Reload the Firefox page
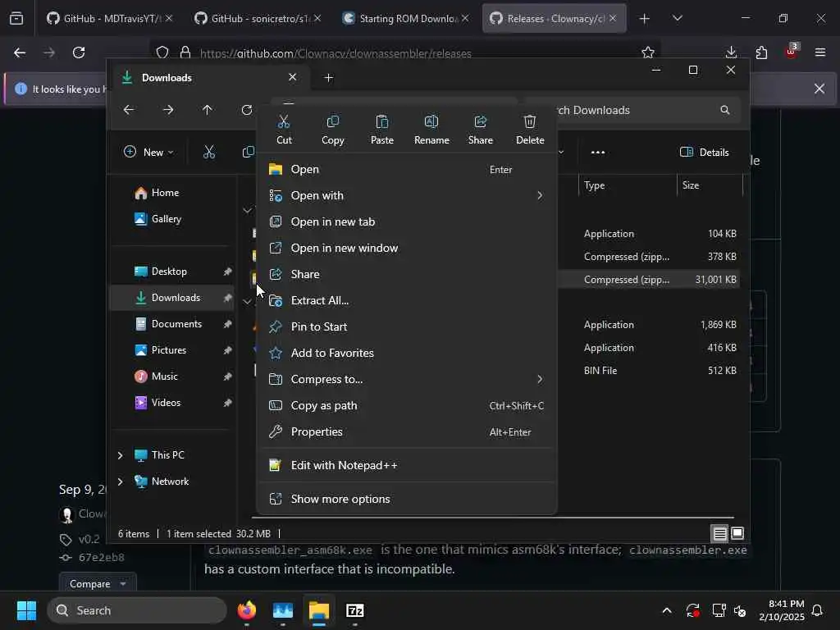This screenshot has height=630, width=840. coord(79,52)
